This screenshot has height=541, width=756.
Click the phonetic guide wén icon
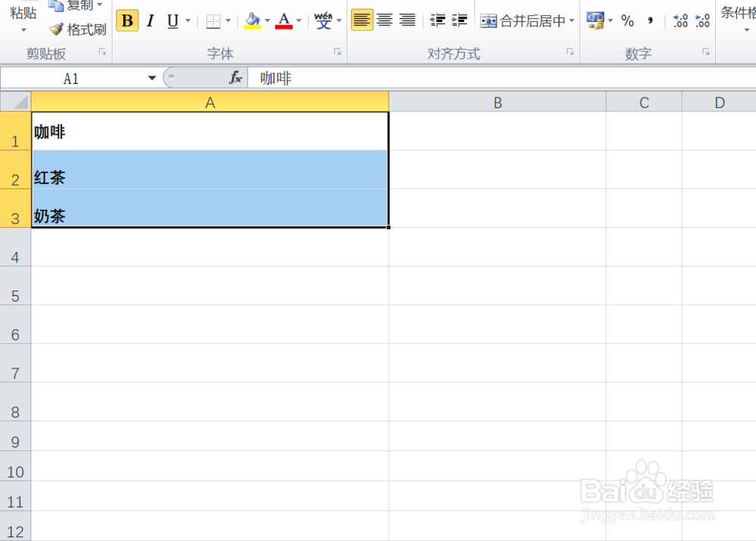pos(323,20)
